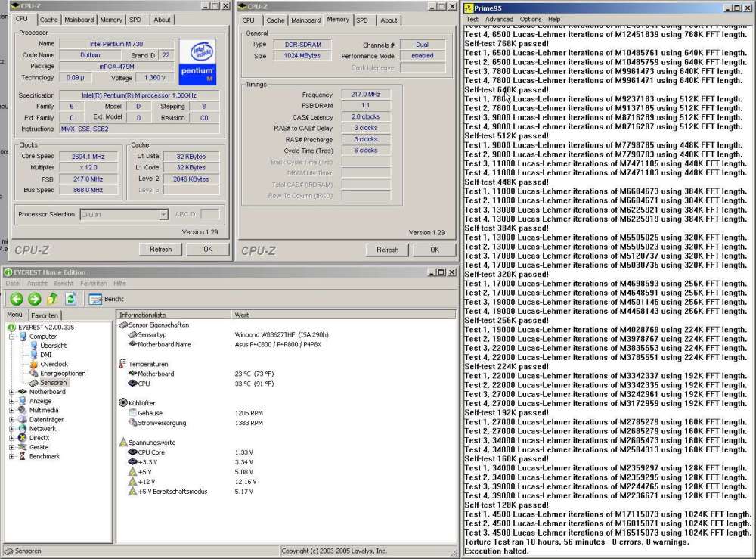Click the Motherboard temperature row icon
Screen dimensions: 756x559
[132, 374]
